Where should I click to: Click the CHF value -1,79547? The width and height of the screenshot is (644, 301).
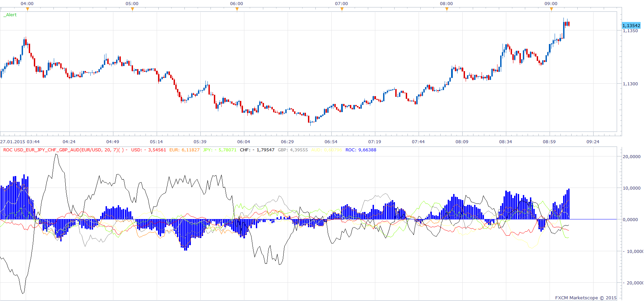(257, 150)
